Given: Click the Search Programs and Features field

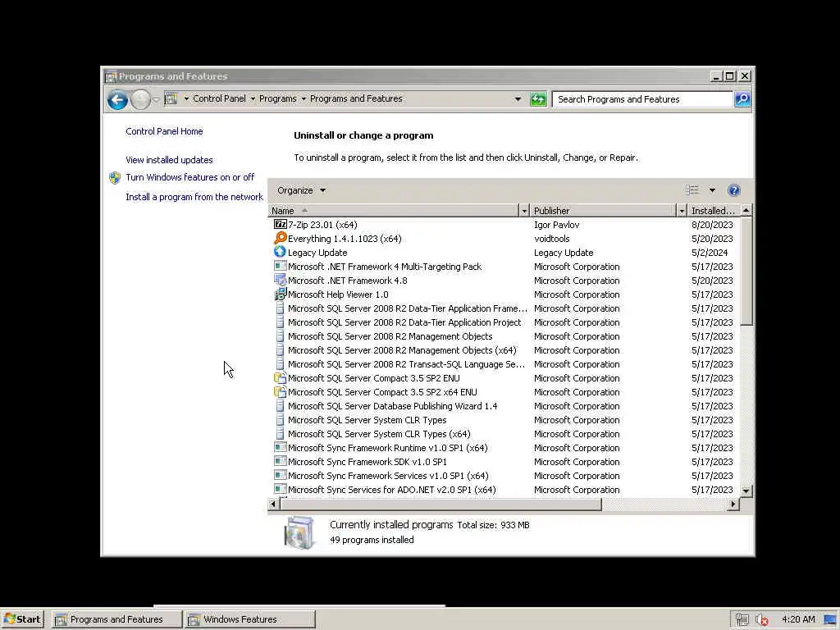Looking at the screenshot, I should 642,99.
